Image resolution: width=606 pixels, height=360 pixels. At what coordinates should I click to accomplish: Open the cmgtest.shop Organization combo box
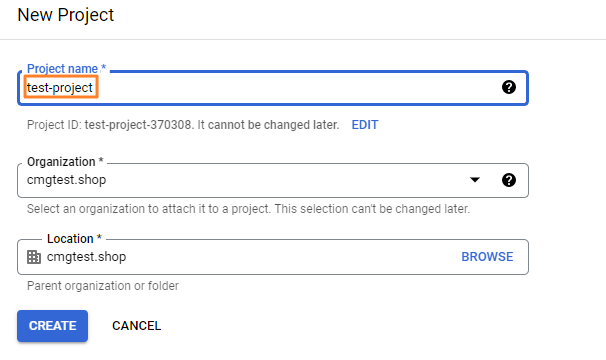pos(273,181)
